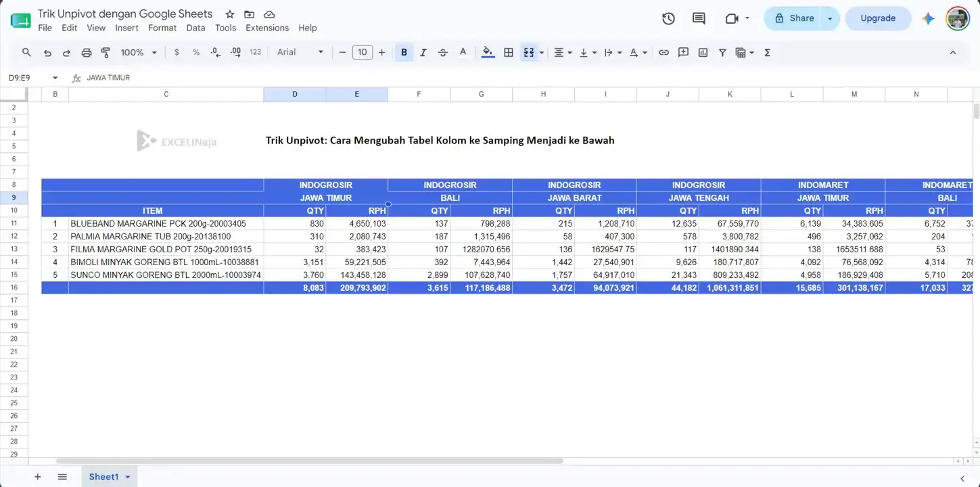Screen dimensions: 980x487
Task: Open the text rotation dropdown
Action: 638,52
